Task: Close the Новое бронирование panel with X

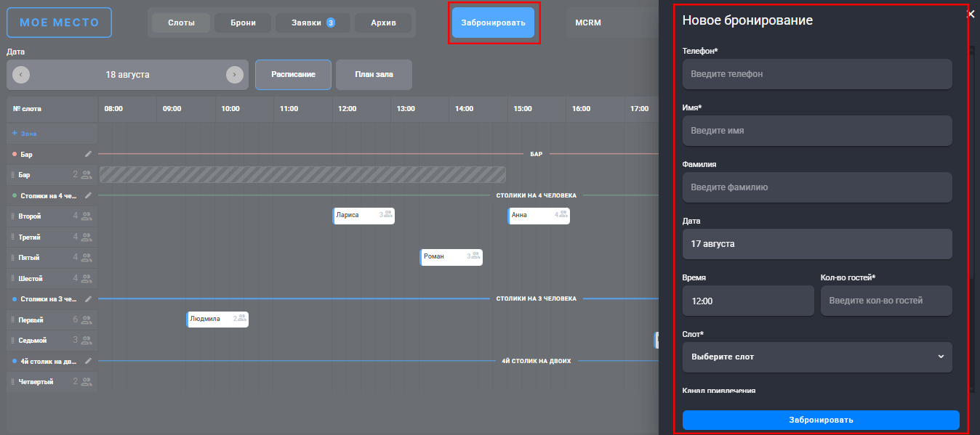Action: 971,14
